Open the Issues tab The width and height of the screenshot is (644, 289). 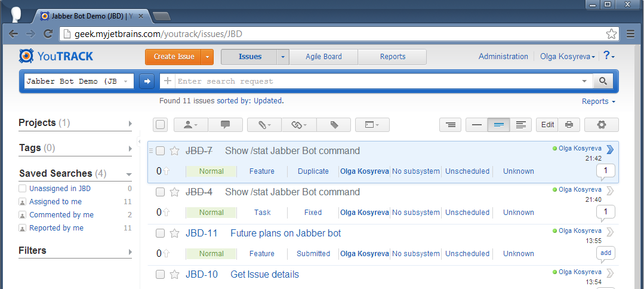pos(249,57)
